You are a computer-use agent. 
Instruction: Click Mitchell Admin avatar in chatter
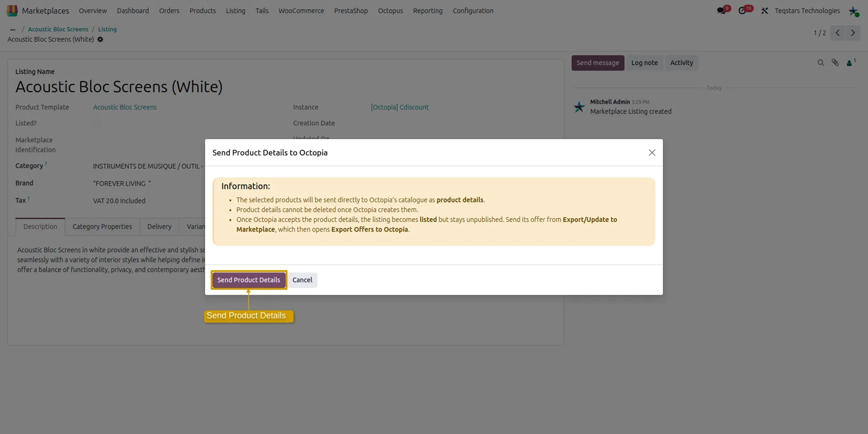tap(579, 107)
